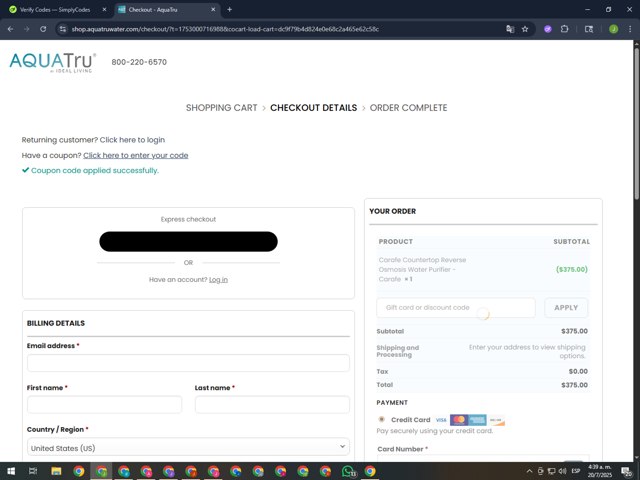Reload the checkout page
This screenshot has height=480, width=640.
point(43,29)
